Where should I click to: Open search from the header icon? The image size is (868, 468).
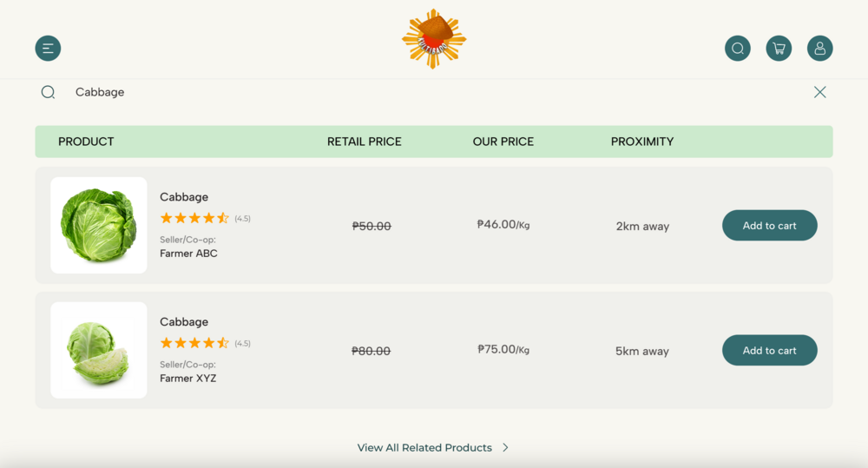(x=738, y=49)
